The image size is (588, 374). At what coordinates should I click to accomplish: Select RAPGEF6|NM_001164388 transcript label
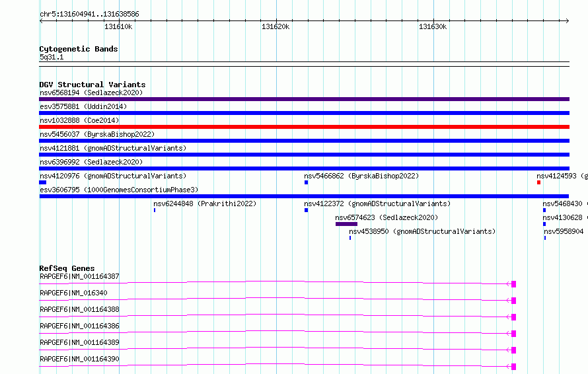click(79, 309)
